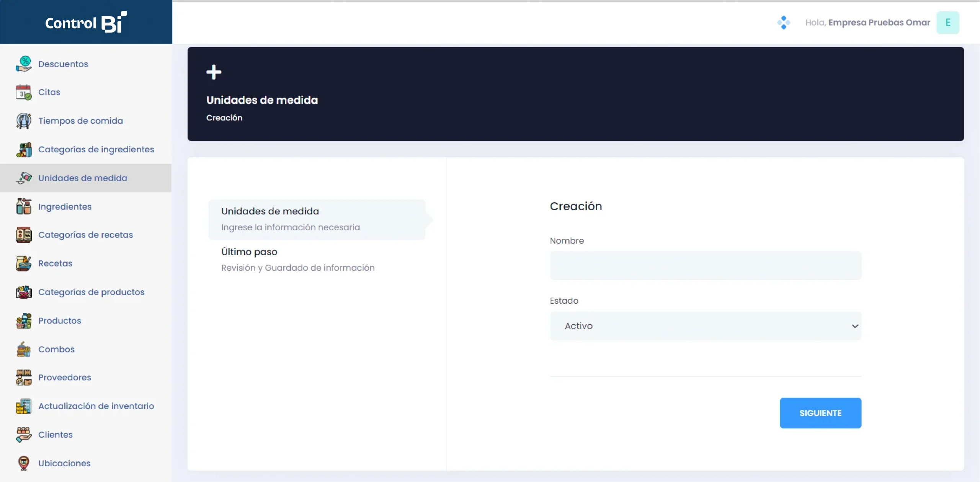Select the Último paso wizard step
This screenshot has width=980, height=482.
coord(317,260)
